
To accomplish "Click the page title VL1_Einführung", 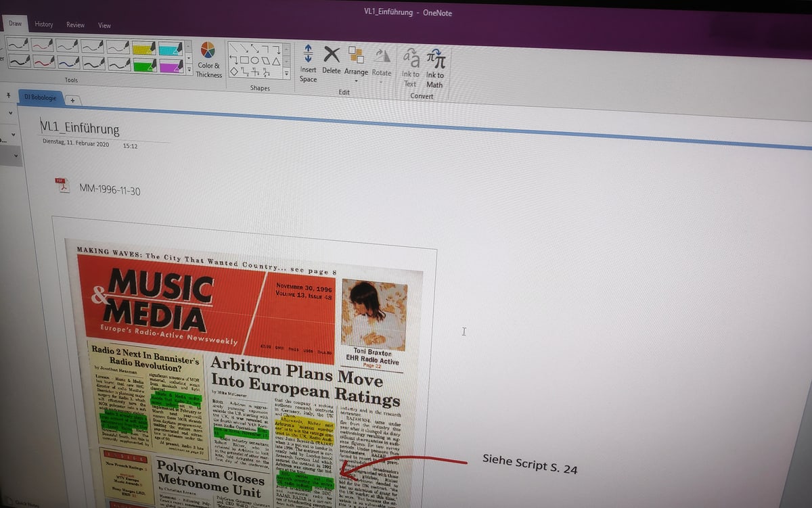I will [79, 129].
